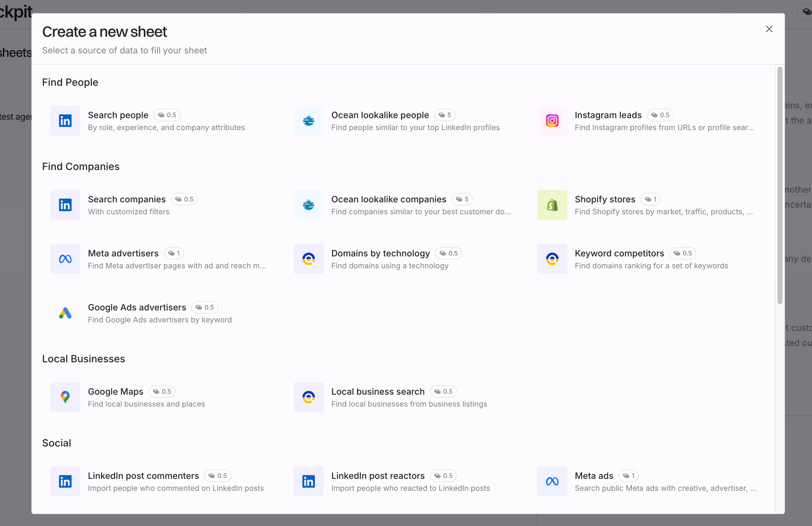Click "Find domains using a technology" description
Image resolution: width=812 pixels, height=526 pixels.
[390, 266]
